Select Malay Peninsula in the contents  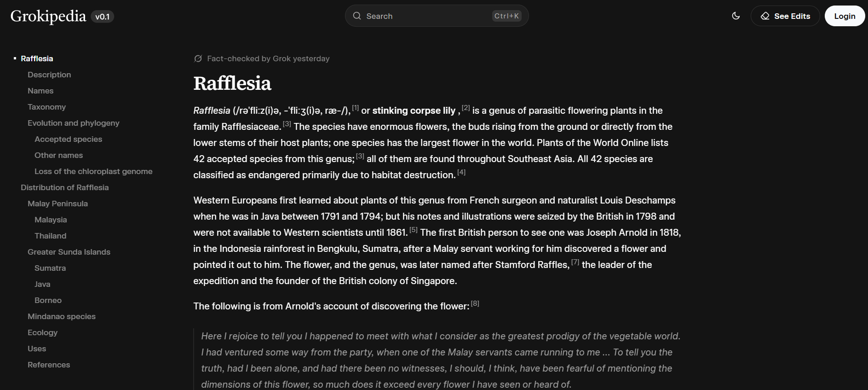coord(57,204)
